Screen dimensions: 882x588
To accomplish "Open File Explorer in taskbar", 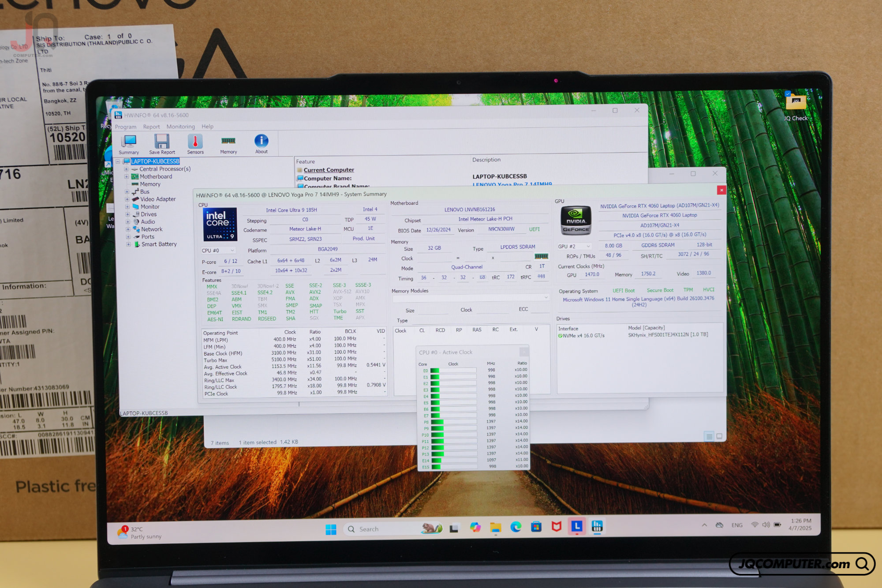I will (496, 527).
